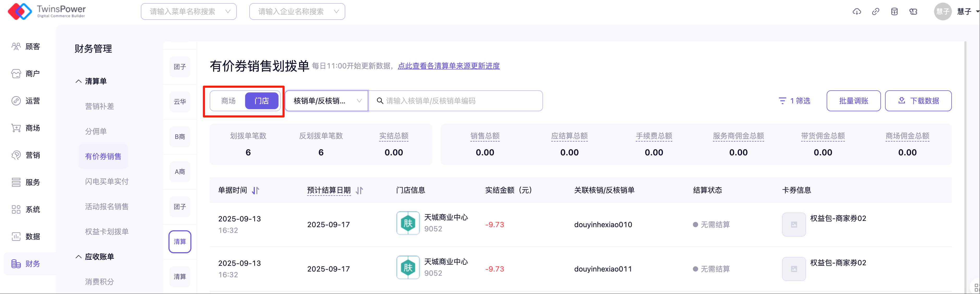The image size is (980, 294).
Task: Open 闪电买单实付 menu item
Action: pos(106,181)
